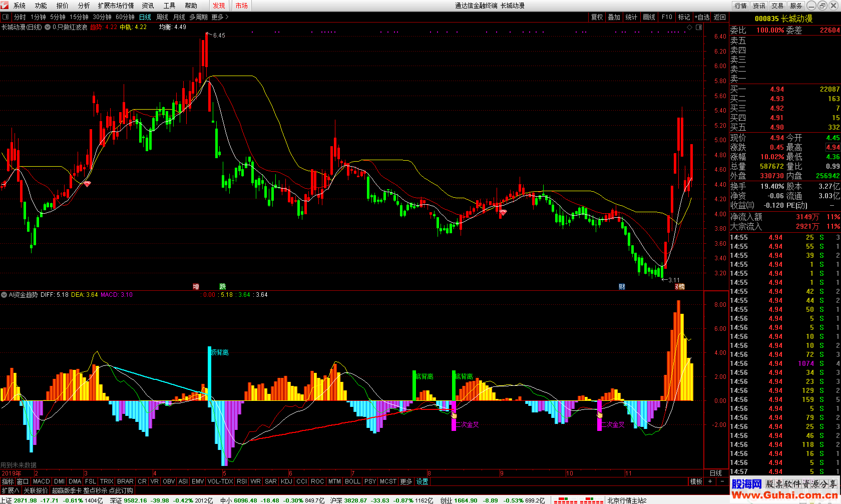Open the 扩展市场行情 menu

click(116, 6)
